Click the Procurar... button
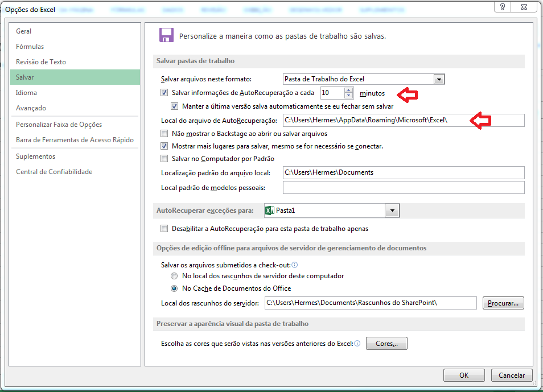 tap(503, 303)
